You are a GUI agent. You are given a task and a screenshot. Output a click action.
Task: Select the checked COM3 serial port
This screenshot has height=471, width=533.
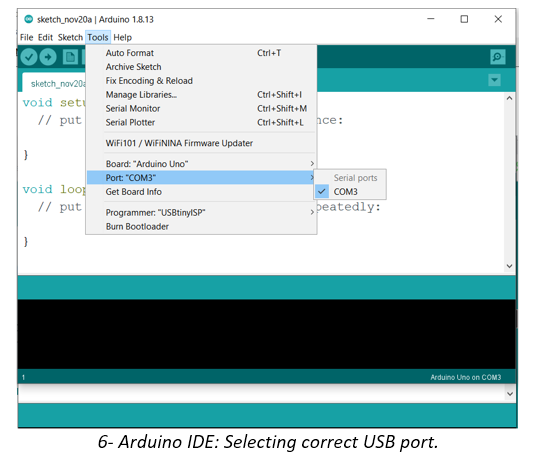click(350, 192)
